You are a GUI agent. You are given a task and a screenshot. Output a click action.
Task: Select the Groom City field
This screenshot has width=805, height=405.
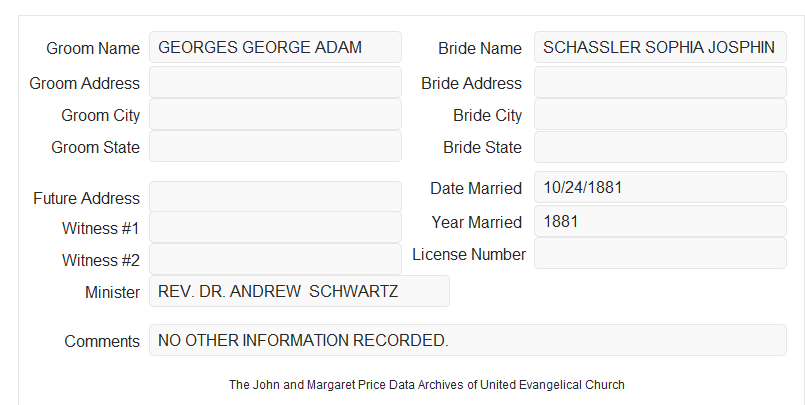[275, 114]
